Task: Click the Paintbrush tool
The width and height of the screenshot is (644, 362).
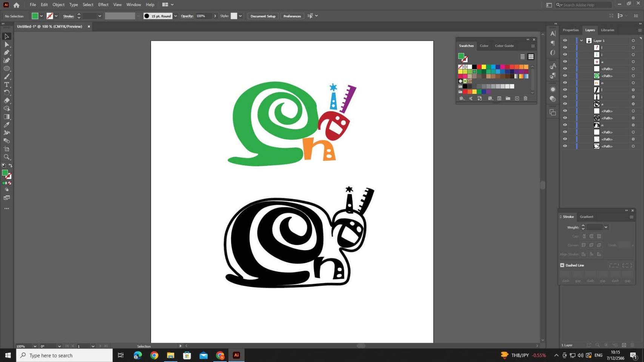Action: coord(7,77)
